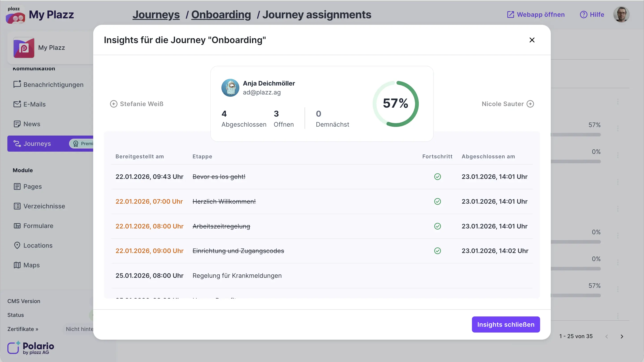The width and height of the screenshot is (644, 362).
Task: Go to previous user Stefanie Weiß
Action: pyautogui.click(x=137, y=104)
